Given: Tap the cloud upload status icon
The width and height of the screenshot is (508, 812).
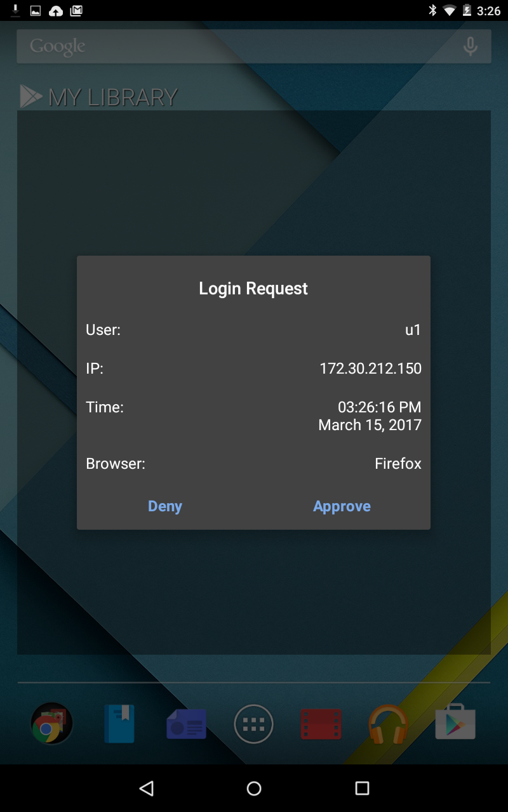Looking at the screenshot, I should (x=56, y=10).
